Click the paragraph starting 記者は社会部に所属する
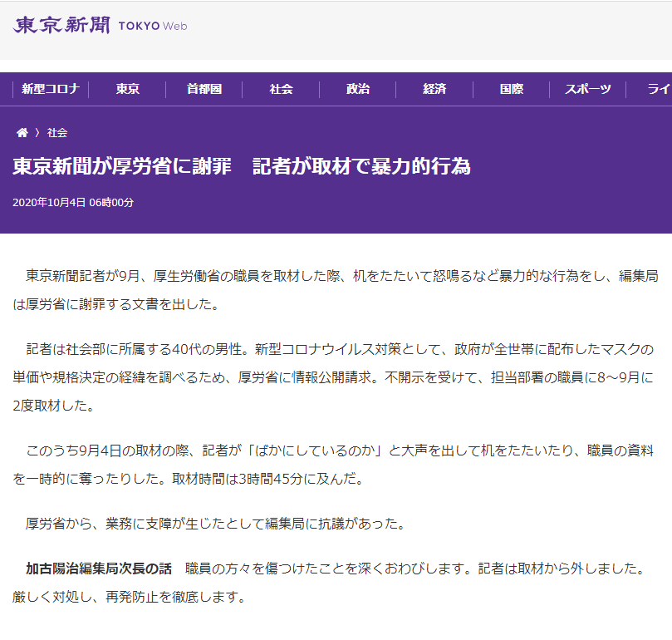 333,377
